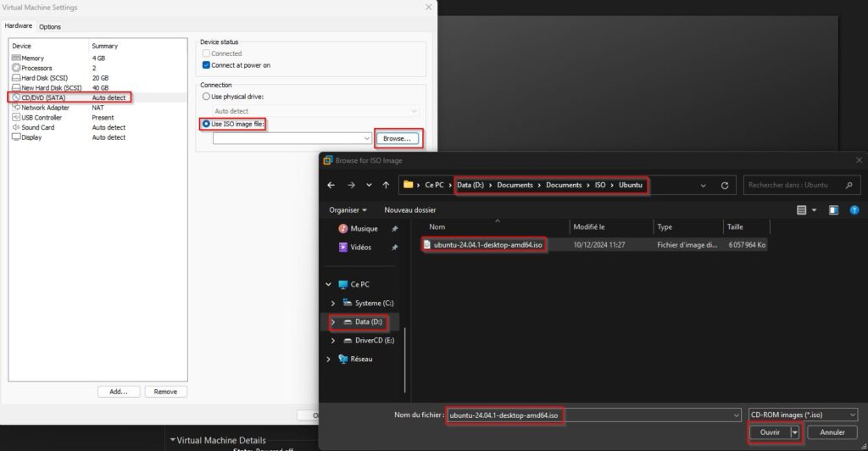This screenshot has width=868, height=451.
Task: Go back in file browser
Action: (x=331, y=186)
